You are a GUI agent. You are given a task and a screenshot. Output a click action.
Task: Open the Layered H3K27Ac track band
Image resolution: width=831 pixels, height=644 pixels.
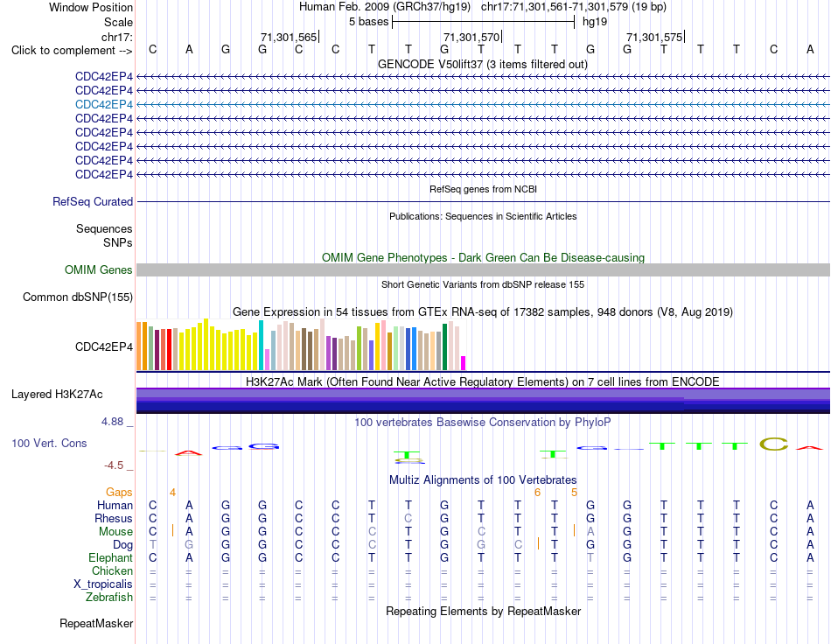pos(484,400)
